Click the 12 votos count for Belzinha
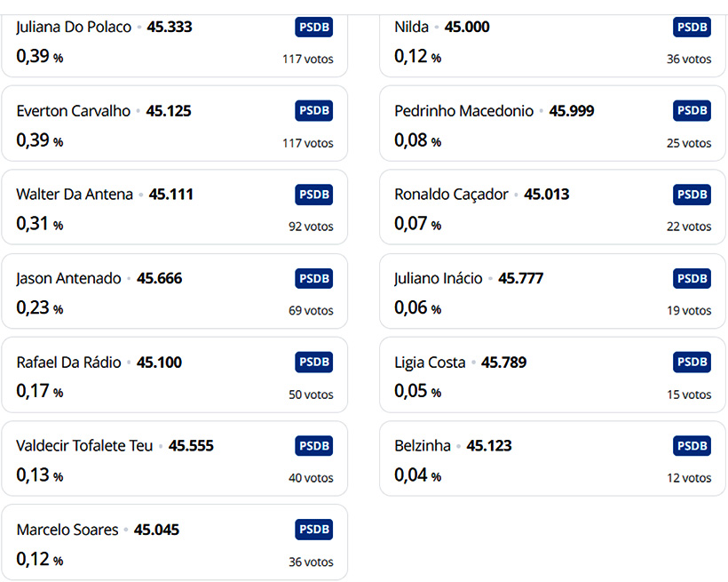The image size is (728, 582). pos(689,478)
